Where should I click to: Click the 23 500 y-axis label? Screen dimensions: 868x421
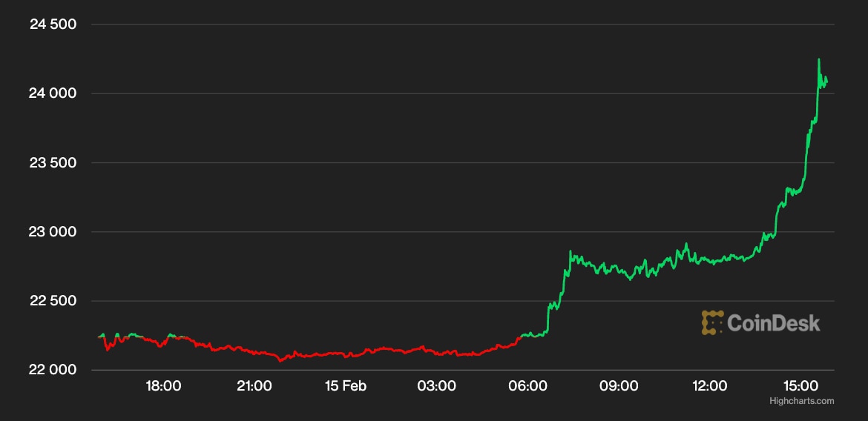[x=53, y=162]
